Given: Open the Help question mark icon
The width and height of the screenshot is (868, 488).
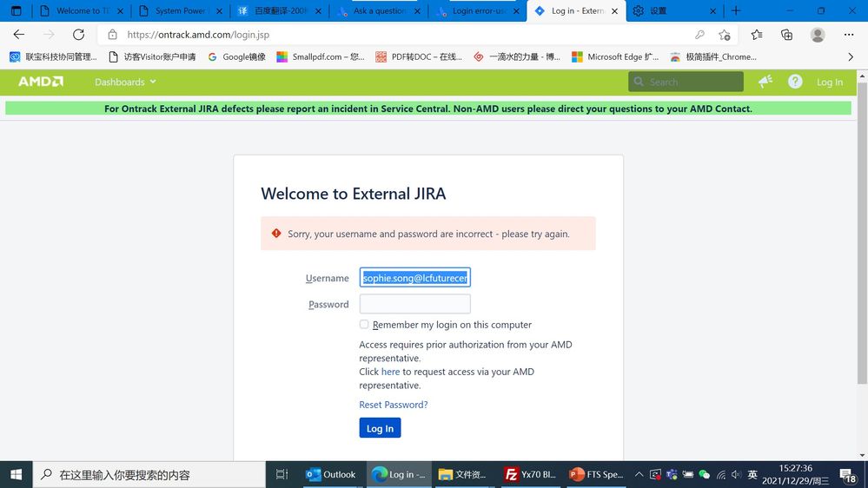Looking at the screenshot, I should coord(795,82).
